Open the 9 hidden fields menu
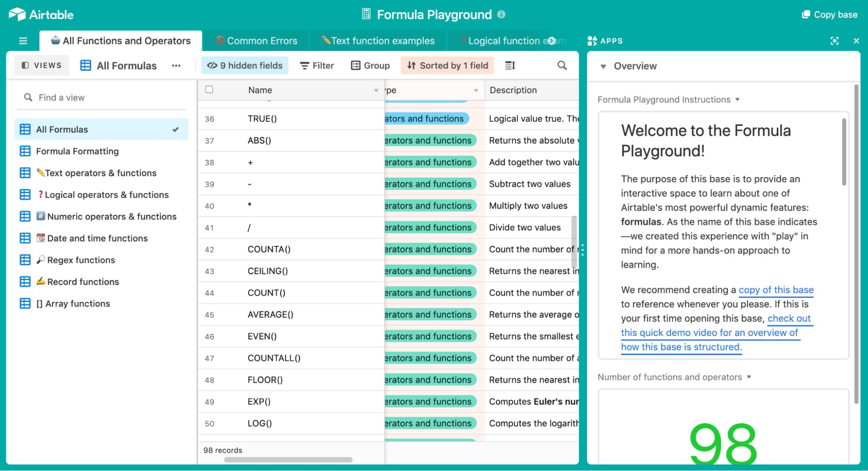868x471 pixels. coord(244,66)
